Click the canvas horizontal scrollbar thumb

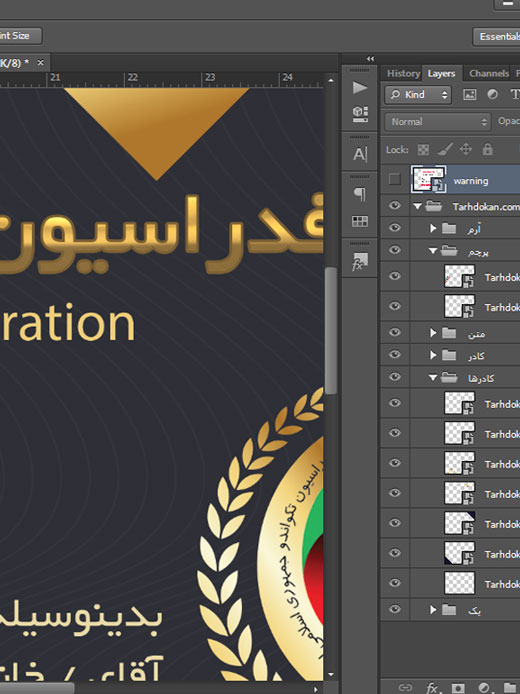tap(37, 689)
